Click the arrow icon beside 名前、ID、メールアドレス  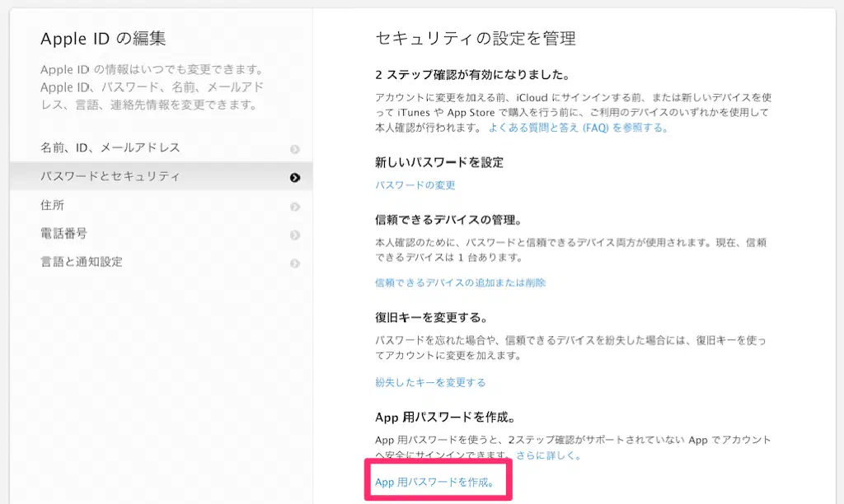(295, 149)
